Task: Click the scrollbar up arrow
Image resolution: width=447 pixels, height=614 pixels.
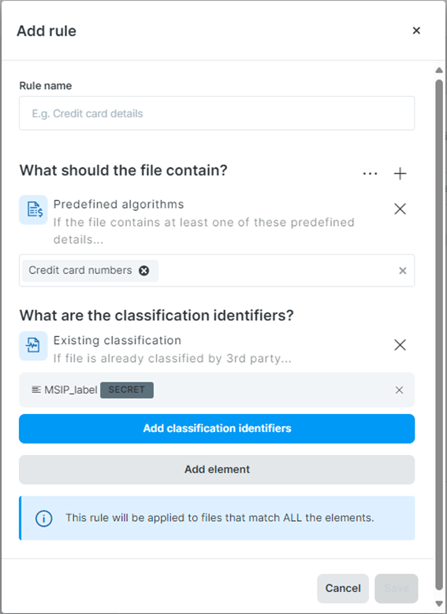Action: [439, 70]
